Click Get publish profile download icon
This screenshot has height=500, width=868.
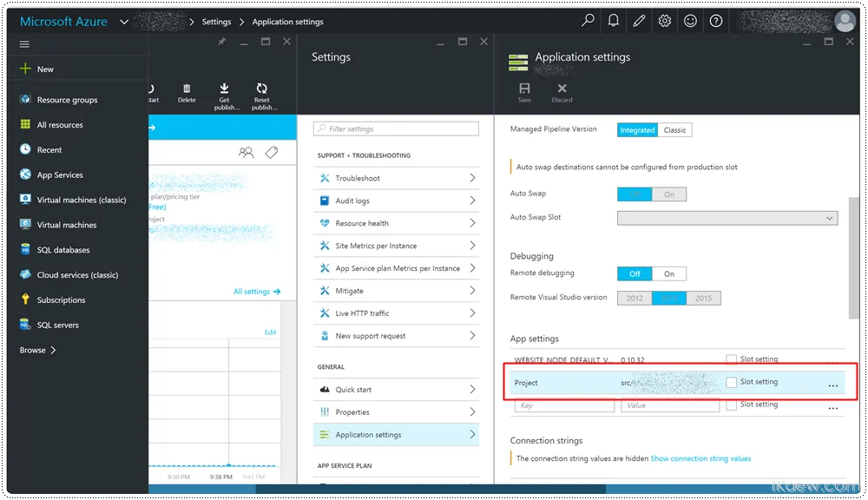pos(224,88)
